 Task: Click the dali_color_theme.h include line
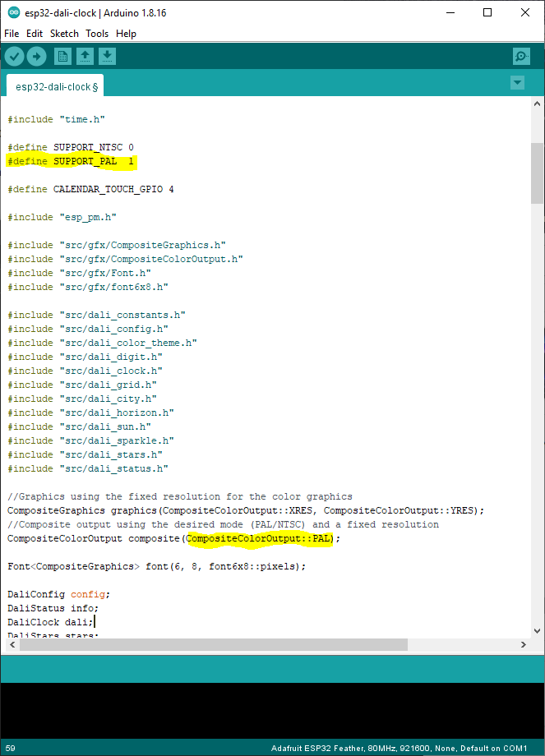[102, 343]
